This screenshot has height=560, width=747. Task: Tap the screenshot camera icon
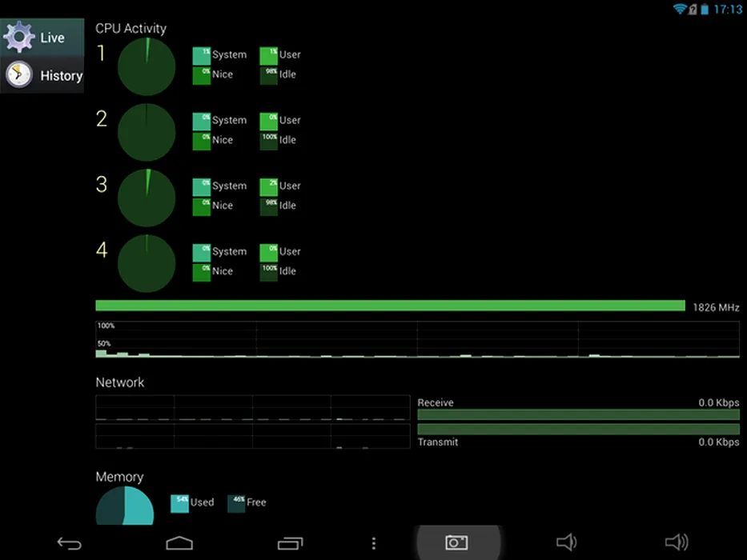coord(456,543)
